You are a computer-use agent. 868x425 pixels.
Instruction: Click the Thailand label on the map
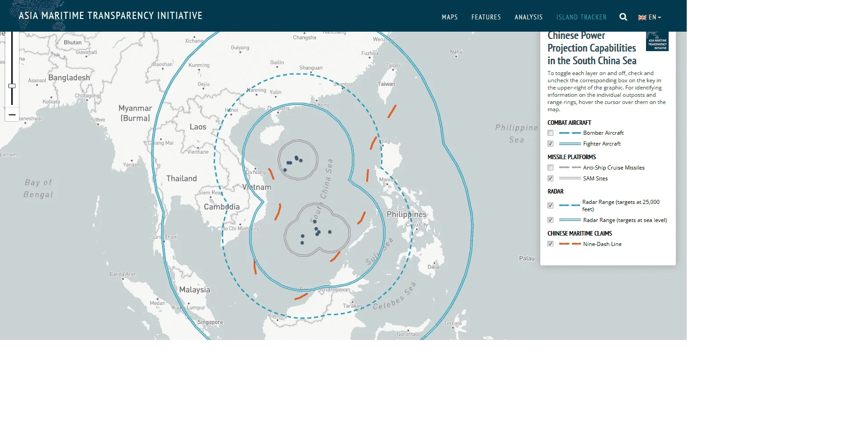click(x=181, y=179)
